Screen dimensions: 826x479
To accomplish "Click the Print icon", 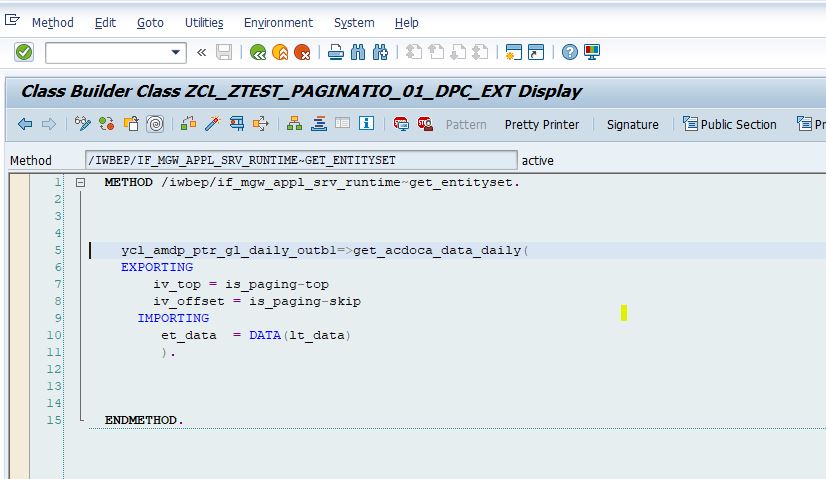I will coord(336,52).
